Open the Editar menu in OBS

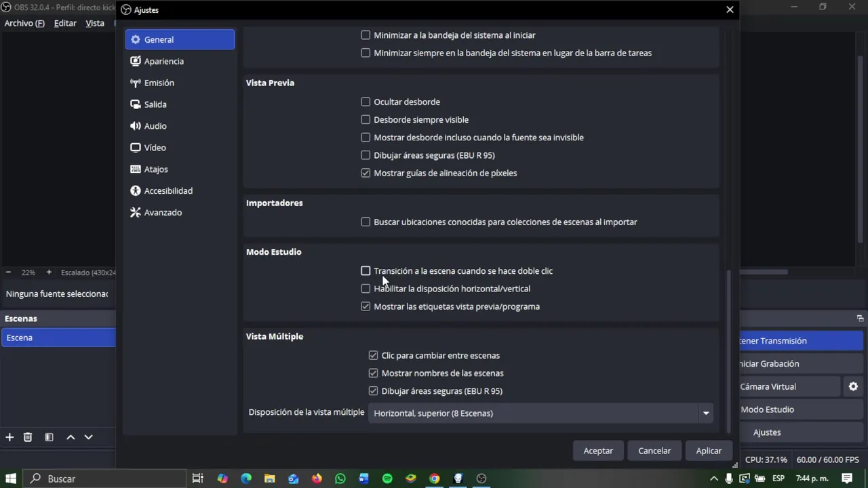(65, 23)
